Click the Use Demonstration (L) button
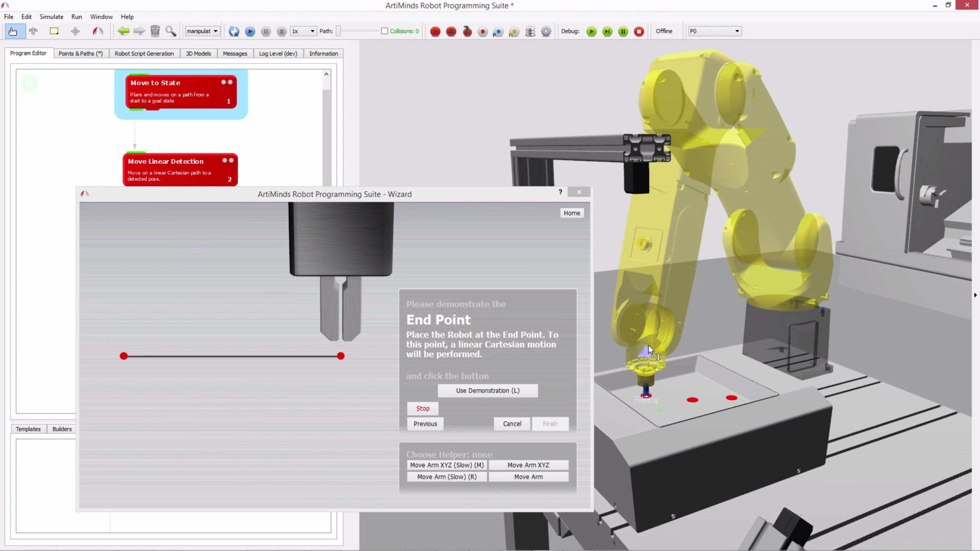This screenshot has height=551, width=980. click(487, 391)
